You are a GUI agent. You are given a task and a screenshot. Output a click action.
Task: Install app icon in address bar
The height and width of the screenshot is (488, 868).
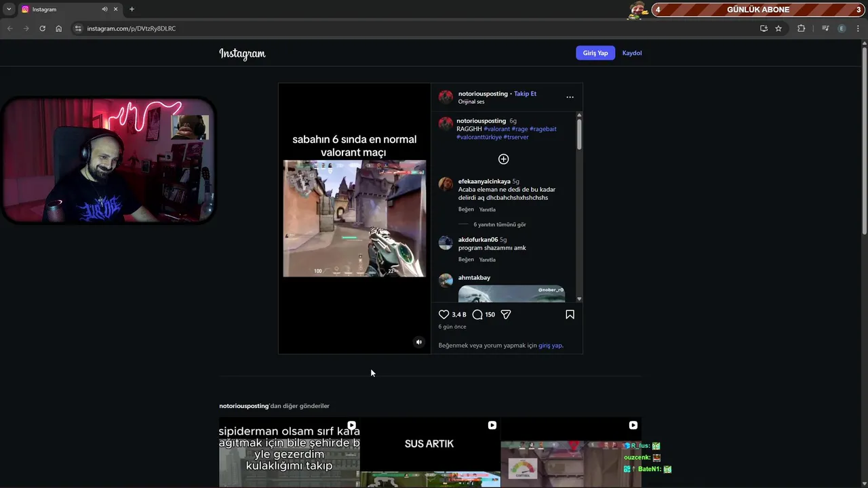click(764, 28)
